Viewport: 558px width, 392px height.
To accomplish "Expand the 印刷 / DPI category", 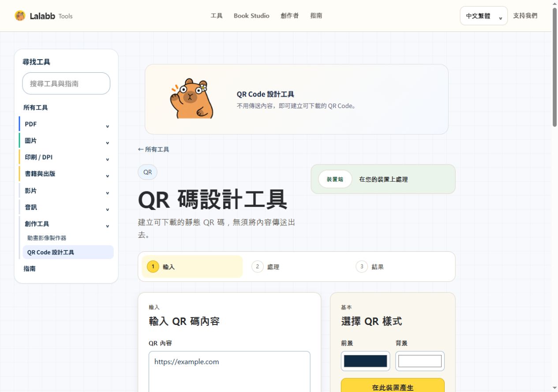I will tap(66, 157).
